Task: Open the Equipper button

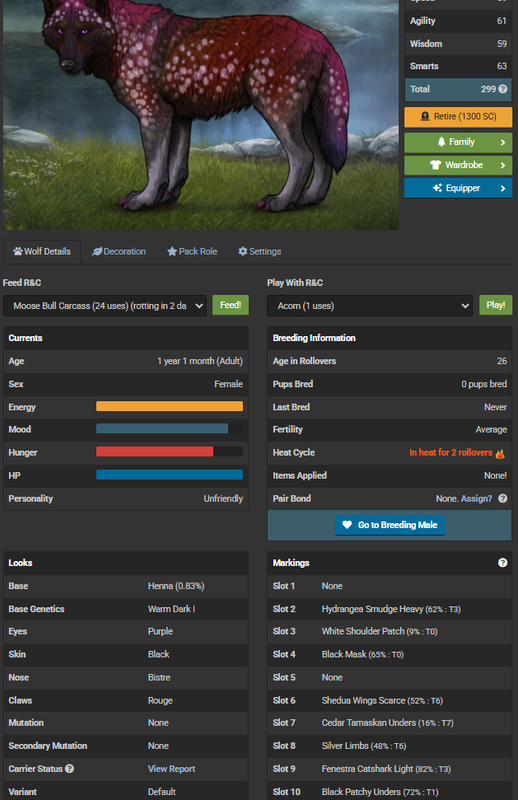Action: (458, 188)
